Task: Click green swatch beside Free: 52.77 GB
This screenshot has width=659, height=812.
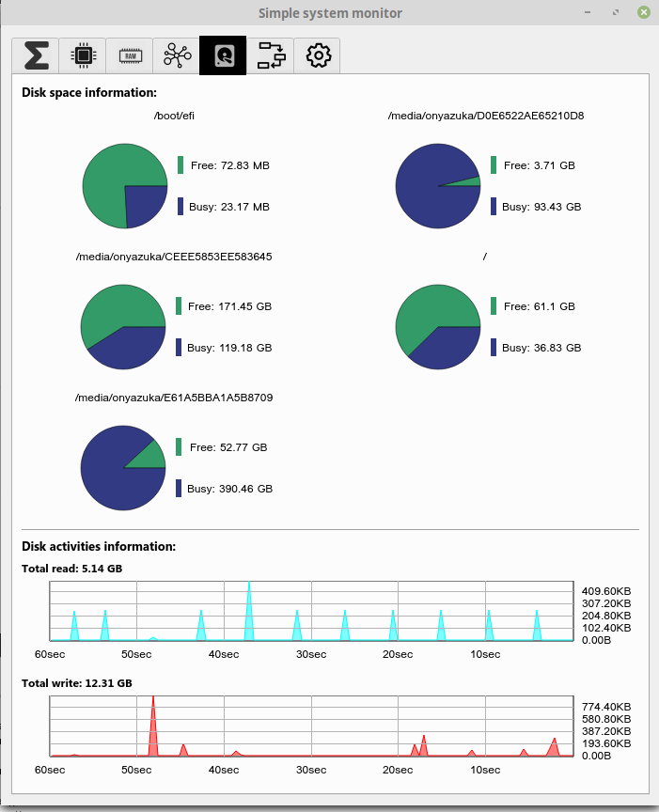Action: coord(179,447)
